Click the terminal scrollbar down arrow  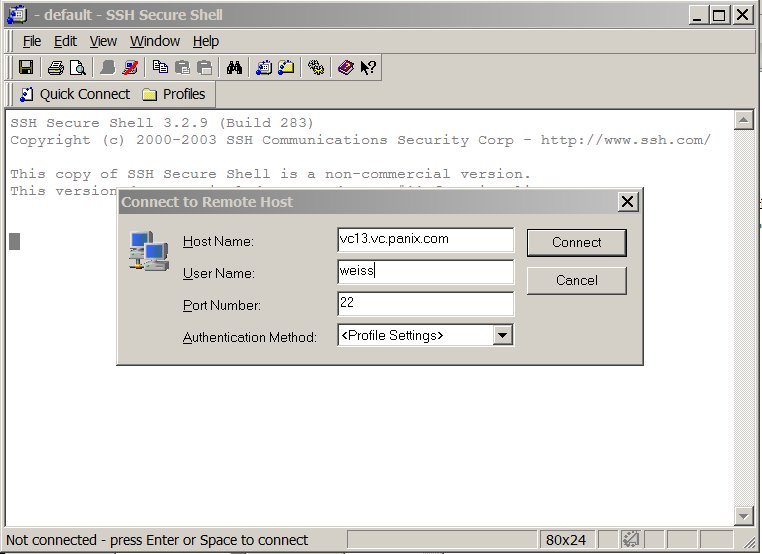pos(744,516)
